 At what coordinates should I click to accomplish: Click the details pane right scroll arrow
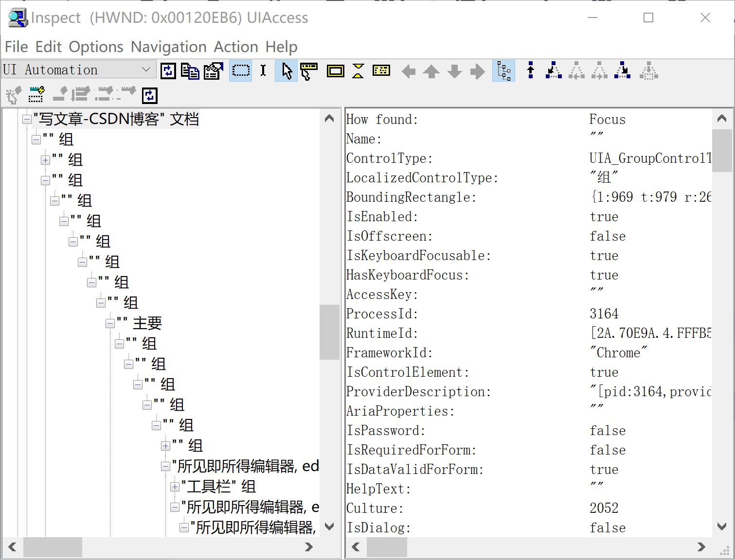pos(701,547)
